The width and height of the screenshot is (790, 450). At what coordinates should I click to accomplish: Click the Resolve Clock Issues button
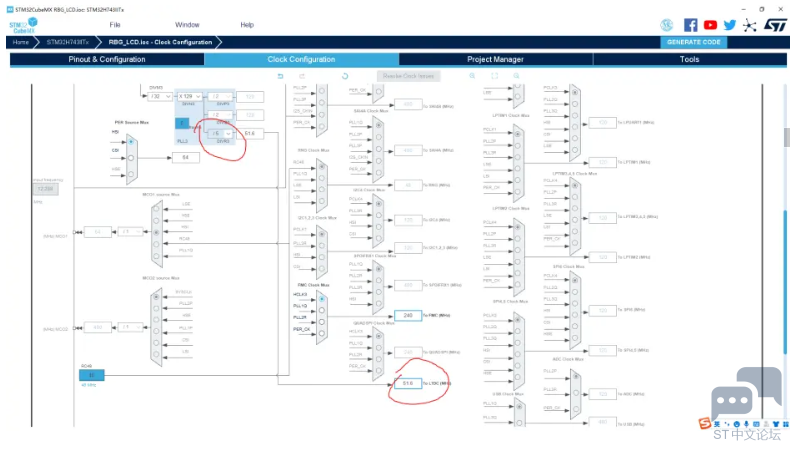tap(408, 76)
